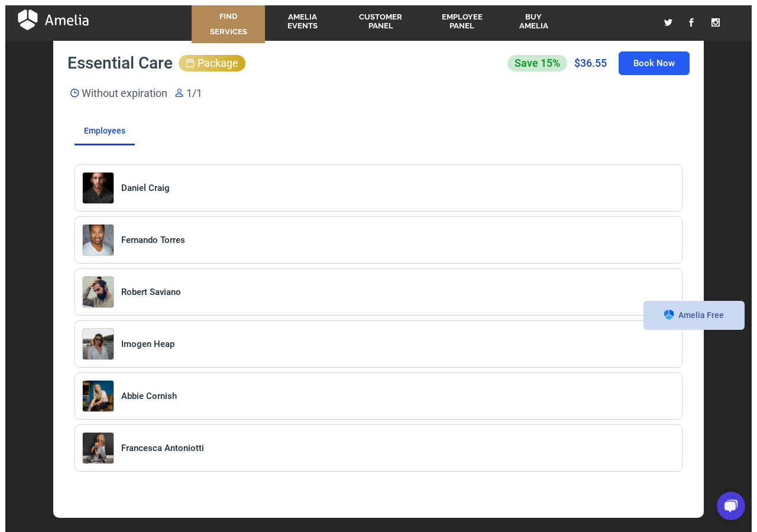757x532 pixels.
Task: Open the Twitter social icon
Action: tap(668, 22)
